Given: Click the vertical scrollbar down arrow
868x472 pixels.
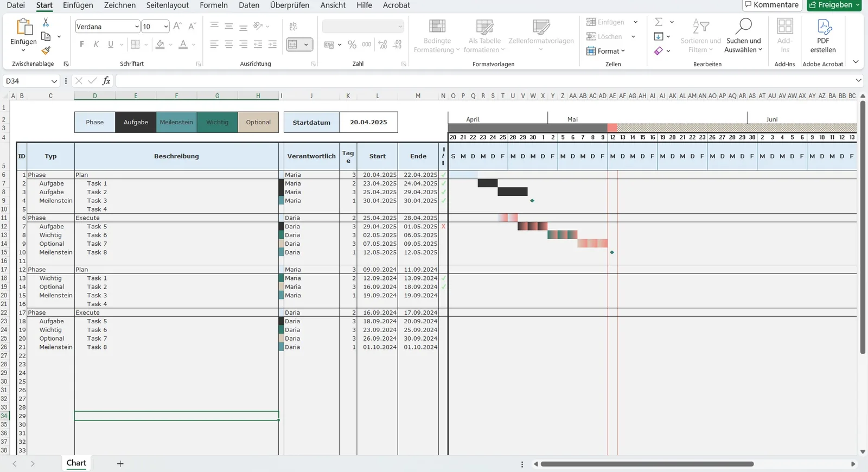Looking at the screenshot, I should pos(863,451).
